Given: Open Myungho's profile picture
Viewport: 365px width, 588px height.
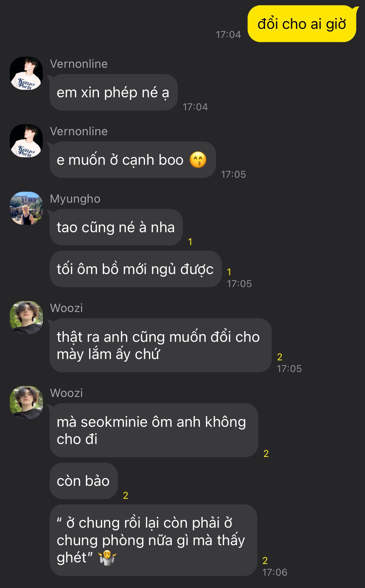Looking at the screenshot, I should [26, 208].
